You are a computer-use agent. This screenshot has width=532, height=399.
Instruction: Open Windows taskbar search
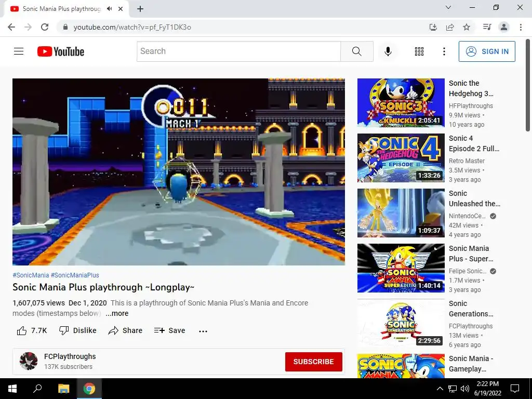pyautogui.click(x=37, y=389)
